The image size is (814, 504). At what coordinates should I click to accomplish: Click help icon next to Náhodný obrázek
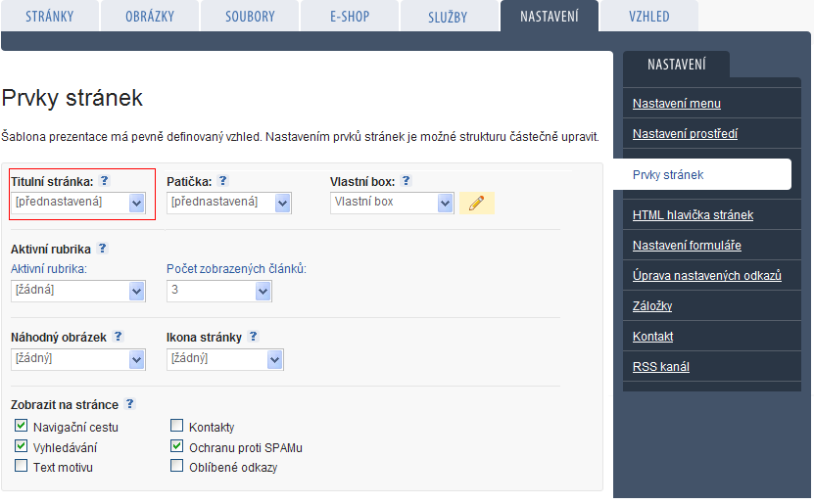click(118, 336)
